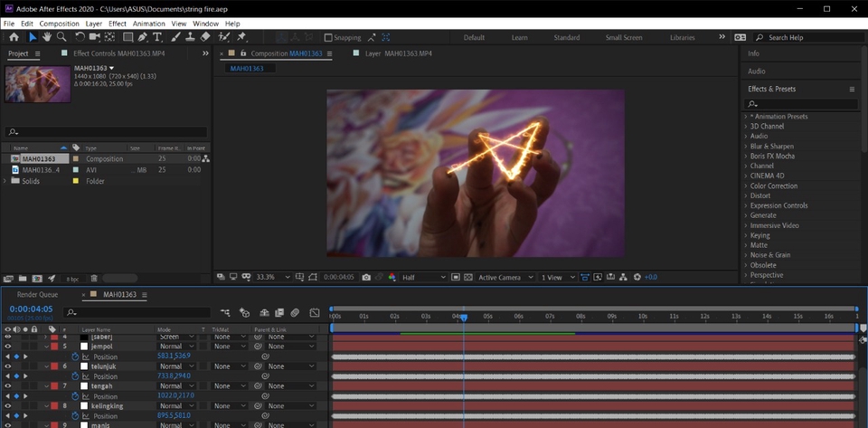Viewport: 868px width, 428px height.
Task: Activate the Clone Stamp tool
Action: tap(190, 37)
